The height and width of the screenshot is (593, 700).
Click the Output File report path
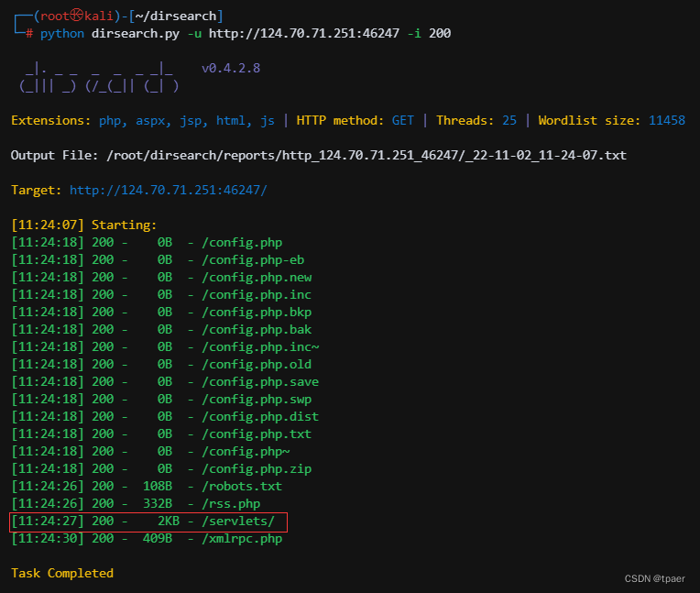tap(366, 156)
